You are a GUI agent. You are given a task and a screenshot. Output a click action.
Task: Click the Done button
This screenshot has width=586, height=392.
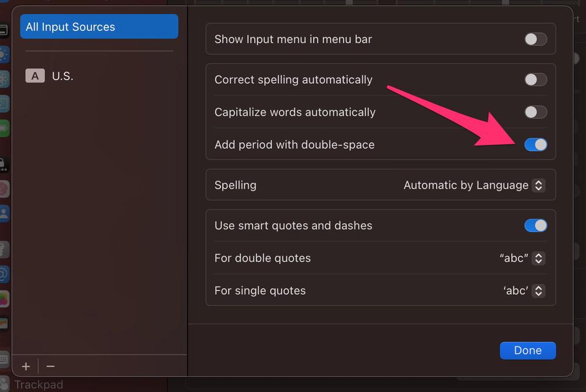tap(527, 350)
